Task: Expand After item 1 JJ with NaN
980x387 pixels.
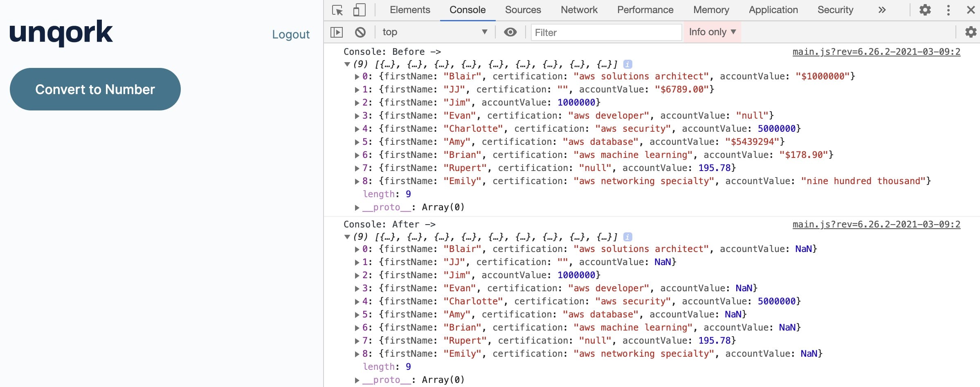Action: coord(357,262)
